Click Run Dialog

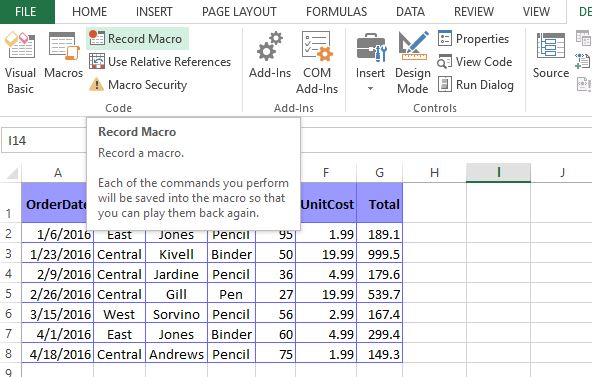click(476, 85)
